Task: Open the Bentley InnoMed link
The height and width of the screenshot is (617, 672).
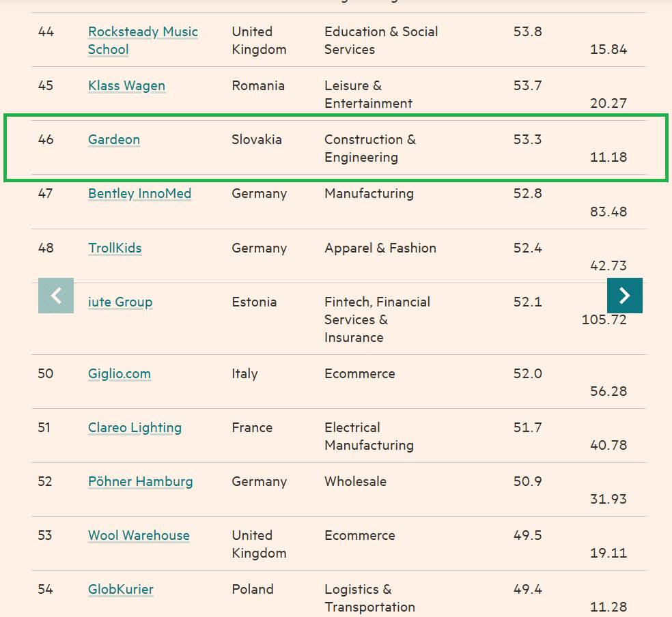Action: pos(139,193)
